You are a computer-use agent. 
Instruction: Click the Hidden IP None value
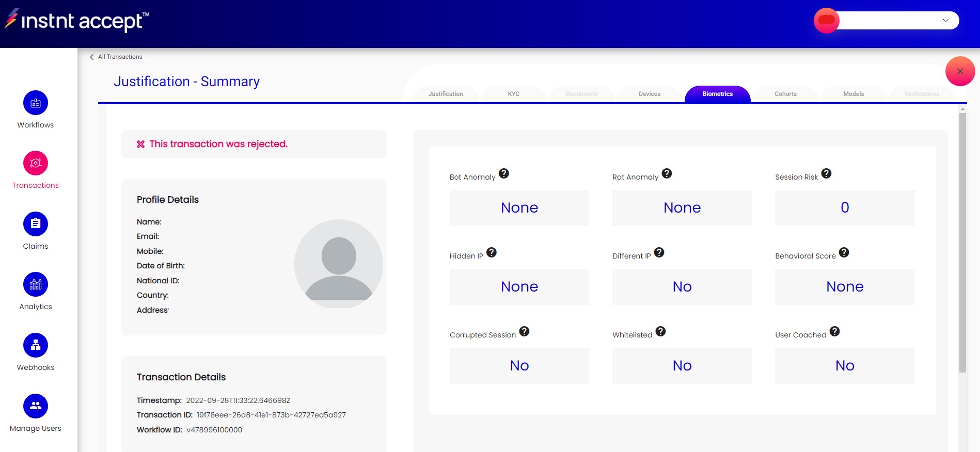(x=519, y=287)
